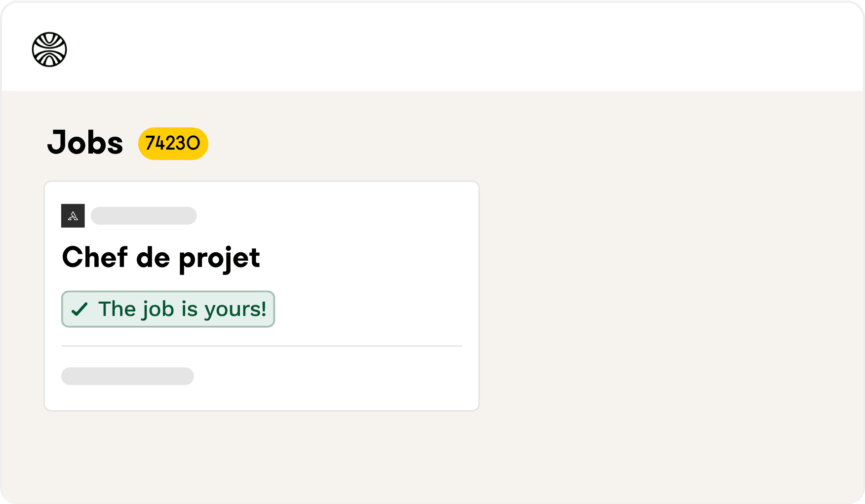Click the word "de" in the job title
The image size is (865, 504).
153,258
